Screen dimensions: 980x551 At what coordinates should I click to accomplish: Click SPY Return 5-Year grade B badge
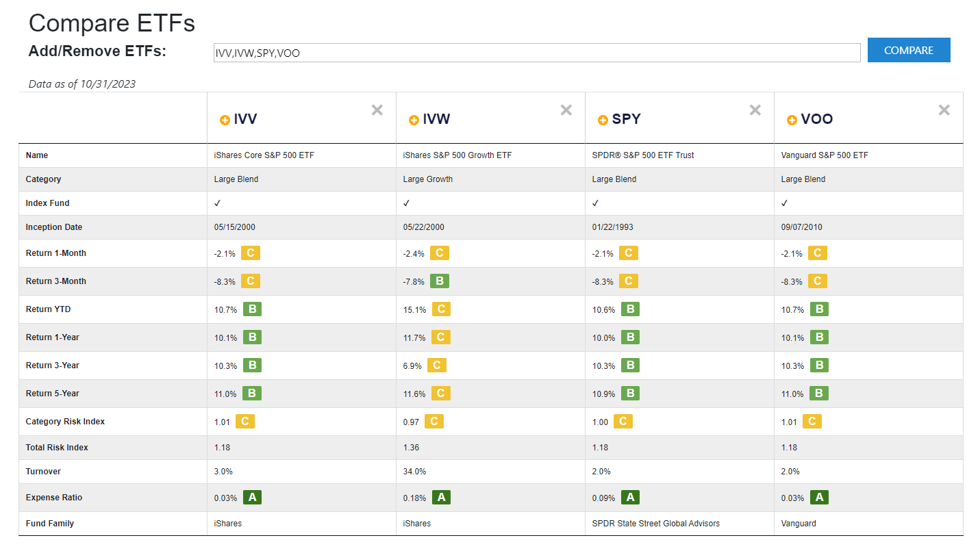pyautogui.click(x=630, y=394)
